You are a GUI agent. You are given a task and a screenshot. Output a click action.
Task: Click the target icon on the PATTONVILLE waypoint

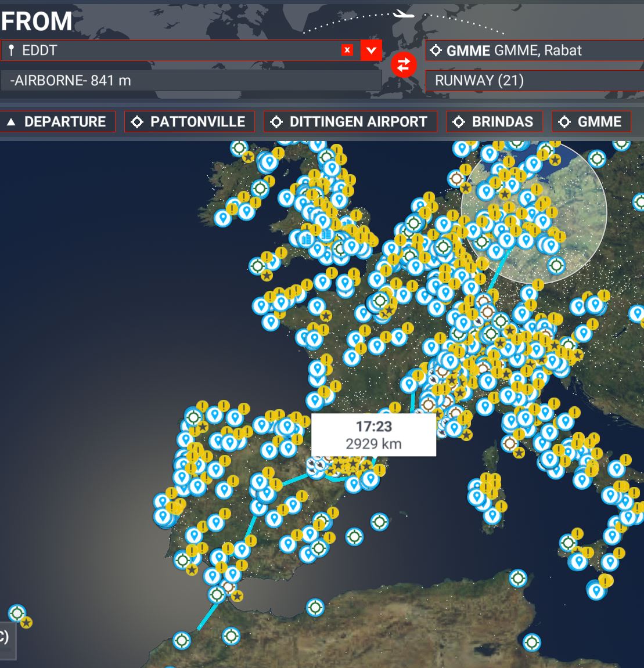tap(137, 122)
